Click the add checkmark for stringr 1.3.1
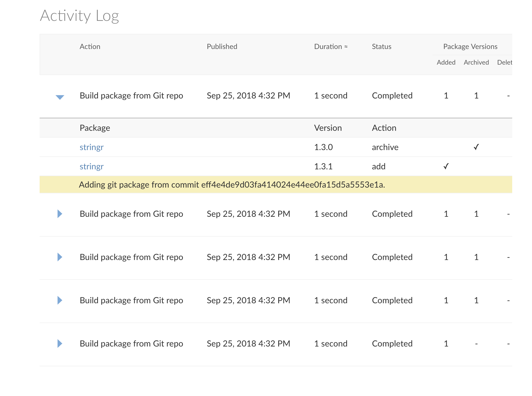 (x=446, y=166)
